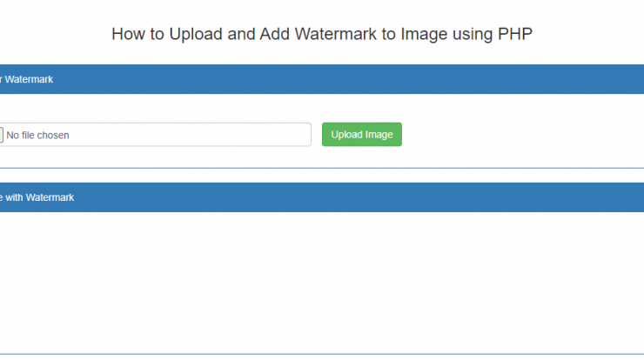Click the word 'Image' in the page heading
644x360 pixels.
pos(424,35)
